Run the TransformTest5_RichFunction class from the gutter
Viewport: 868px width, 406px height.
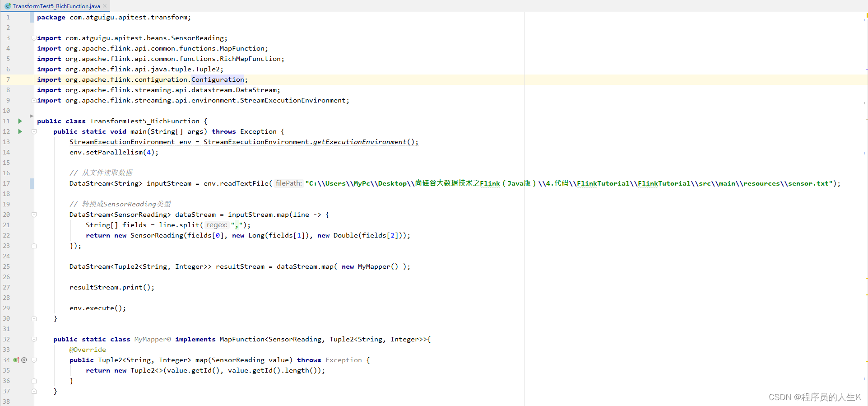coord(20,121)
